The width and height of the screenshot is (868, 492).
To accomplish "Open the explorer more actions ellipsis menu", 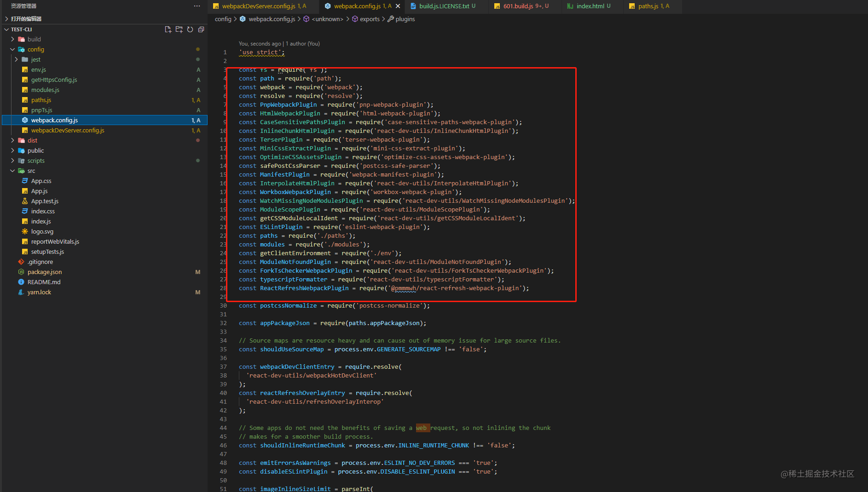I will [x=197, y=6].
